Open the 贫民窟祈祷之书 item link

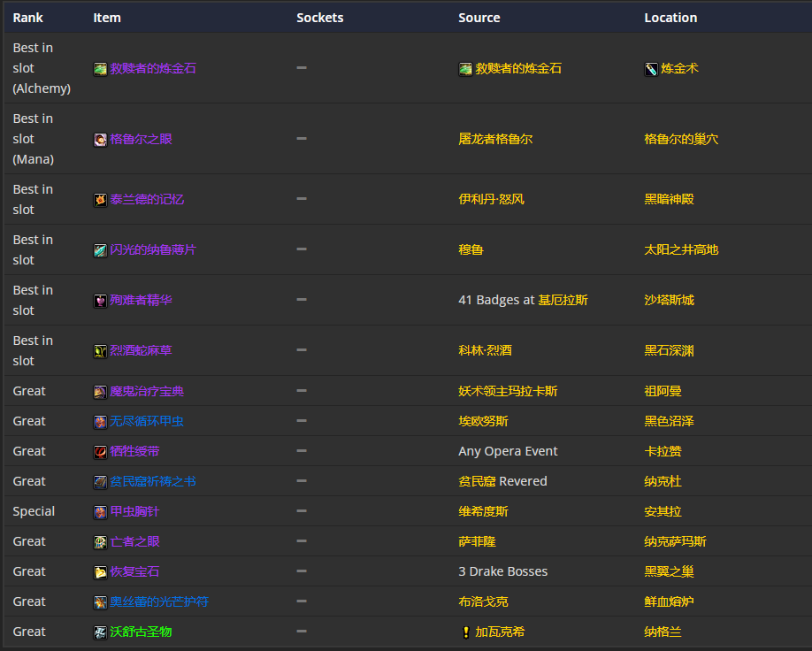click(153, 481)
